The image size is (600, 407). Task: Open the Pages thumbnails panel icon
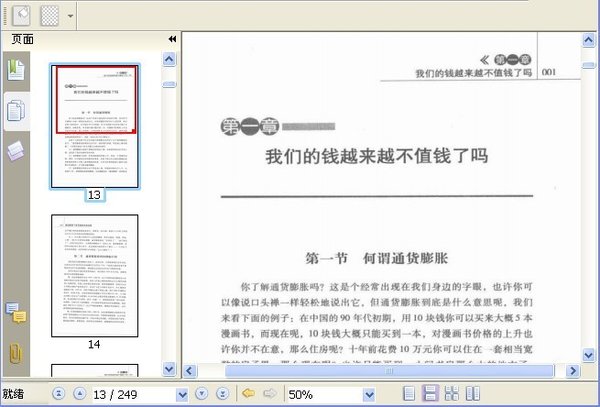[x=16, y=111]
